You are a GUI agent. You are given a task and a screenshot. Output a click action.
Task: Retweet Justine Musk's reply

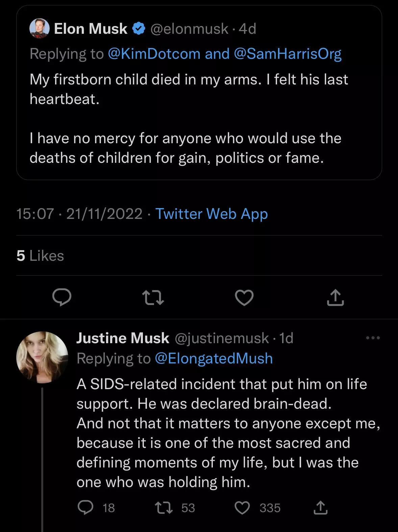[164, 508]
